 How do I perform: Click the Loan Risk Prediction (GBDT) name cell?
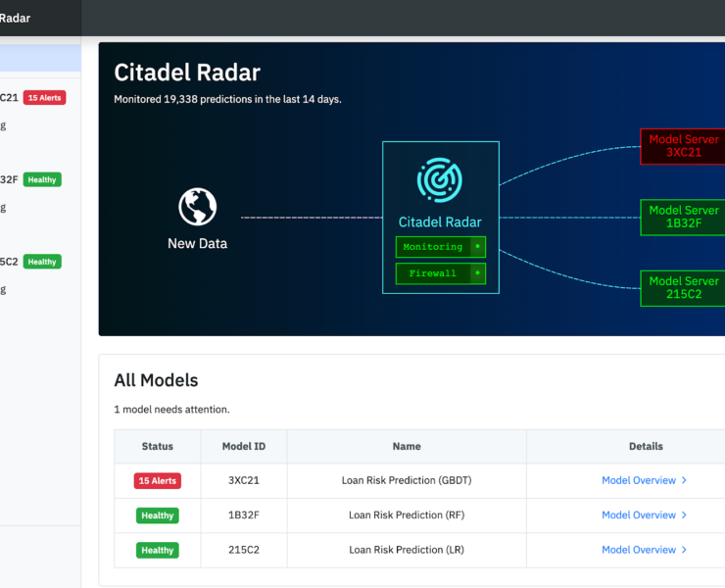pyautogui.click(x=407, y=480)
